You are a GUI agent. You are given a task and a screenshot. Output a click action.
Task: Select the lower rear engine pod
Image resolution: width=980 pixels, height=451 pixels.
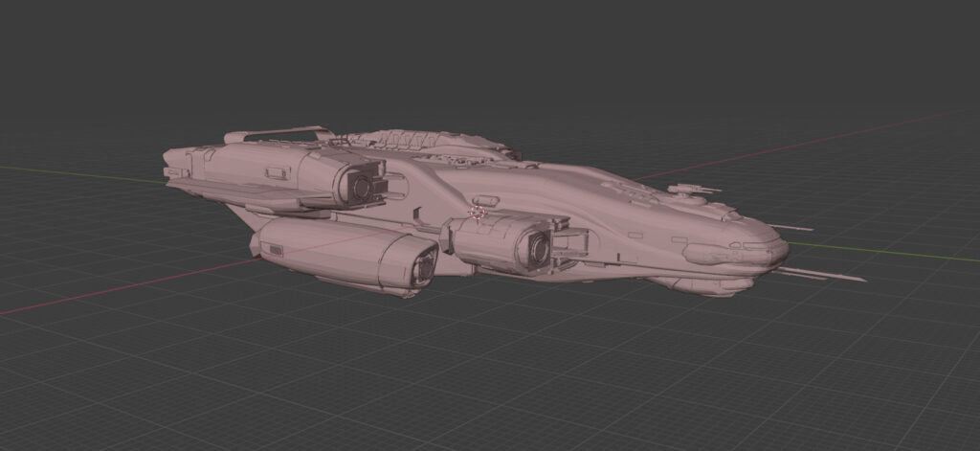click(x=344, y=257)
